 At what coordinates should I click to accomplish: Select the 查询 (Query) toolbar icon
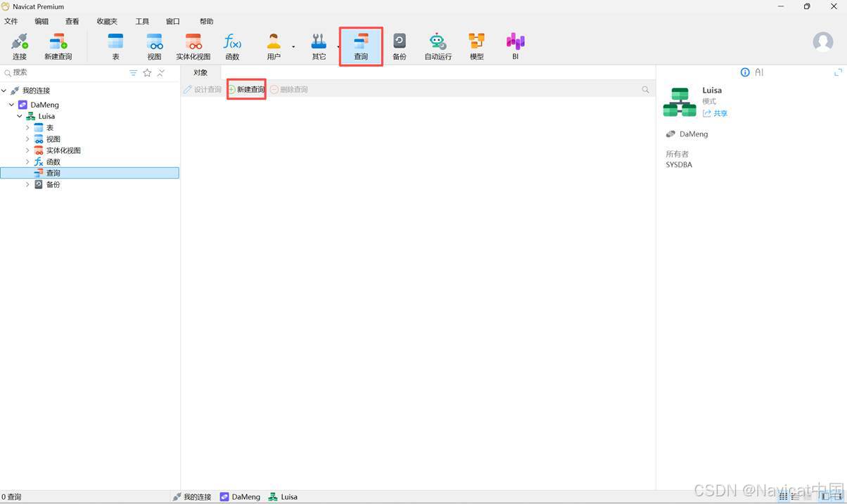pyautogui.click(x=361, y=46)
